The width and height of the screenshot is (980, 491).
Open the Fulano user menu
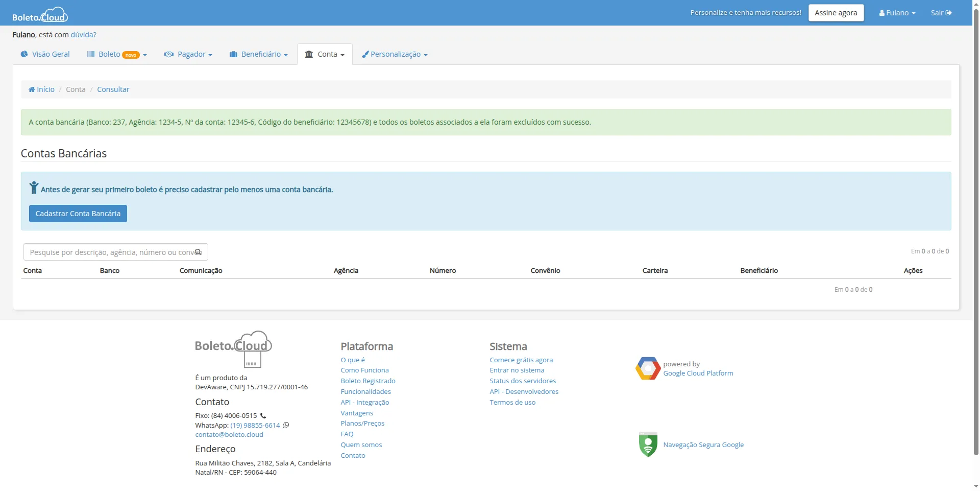coord(897,13)
